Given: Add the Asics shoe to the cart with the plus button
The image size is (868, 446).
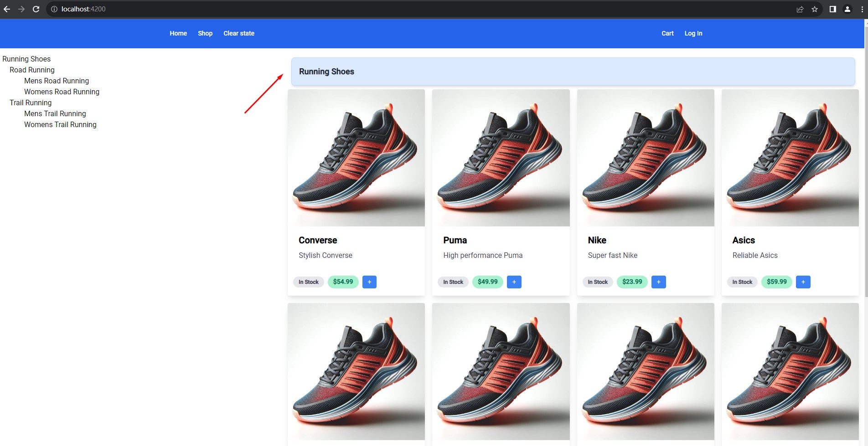Looking at the screenshot, I should coord(803,282).
